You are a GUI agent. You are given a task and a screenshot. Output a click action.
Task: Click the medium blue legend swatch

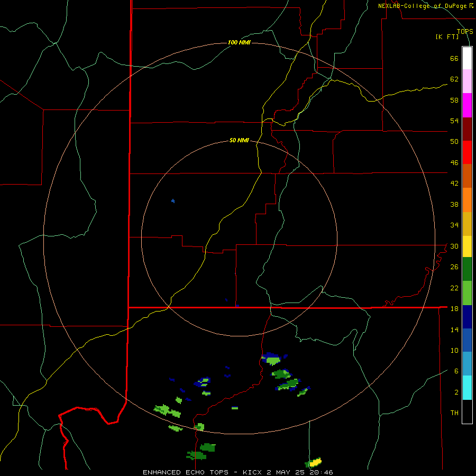(x=467, y=340)
